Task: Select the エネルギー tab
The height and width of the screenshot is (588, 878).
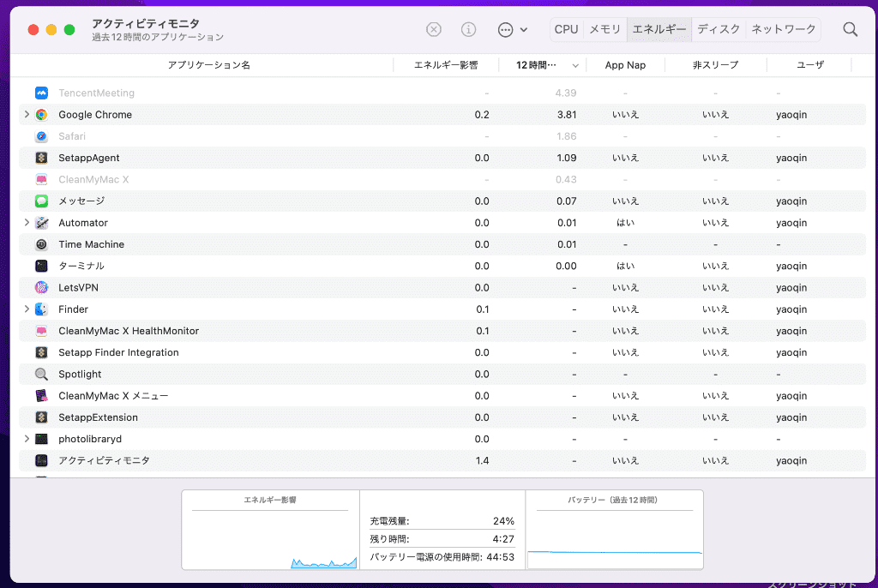Action: [659, 29]
